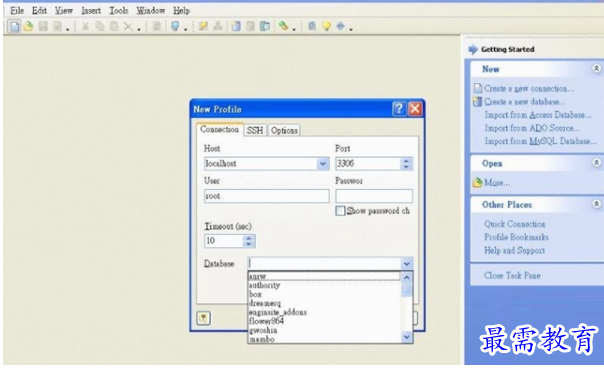
Task: Click the greyed Save toolbar icon
Action: 43,26
